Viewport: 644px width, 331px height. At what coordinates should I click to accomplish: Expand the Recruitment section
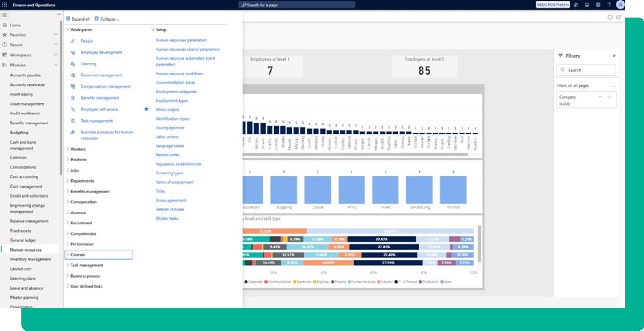coord(68,223)
